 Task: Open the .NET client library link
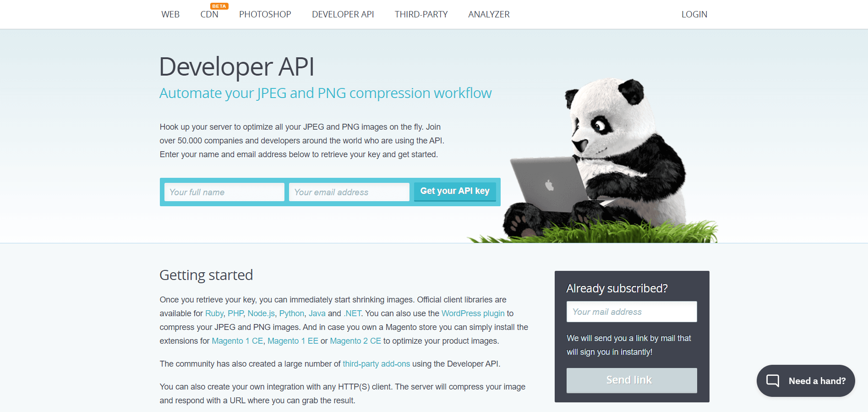click(352, 313)
